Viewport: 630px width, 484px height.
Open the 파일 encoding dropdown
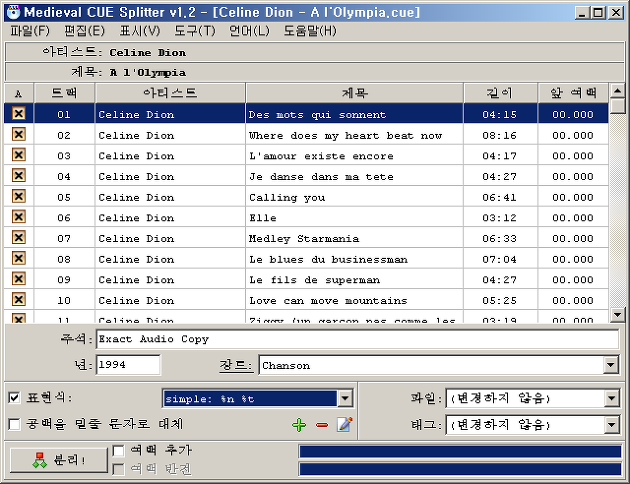point(612,398)
